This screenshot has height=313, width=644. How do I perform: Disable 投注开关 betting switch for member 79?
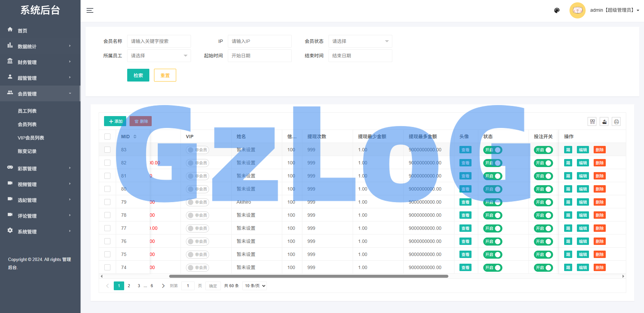pyautogui.click(x=543, y=202)
